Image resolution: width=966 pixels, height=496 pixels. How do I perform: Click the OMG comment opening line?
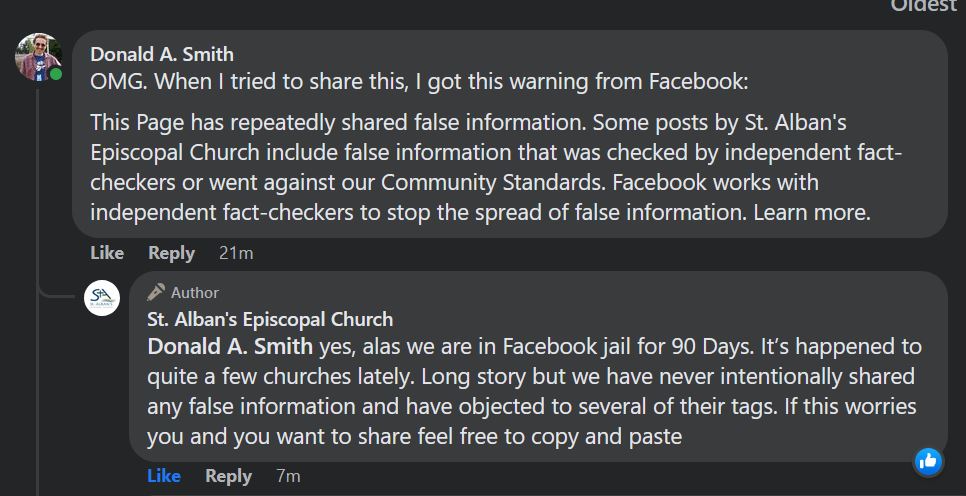[419, 82]
